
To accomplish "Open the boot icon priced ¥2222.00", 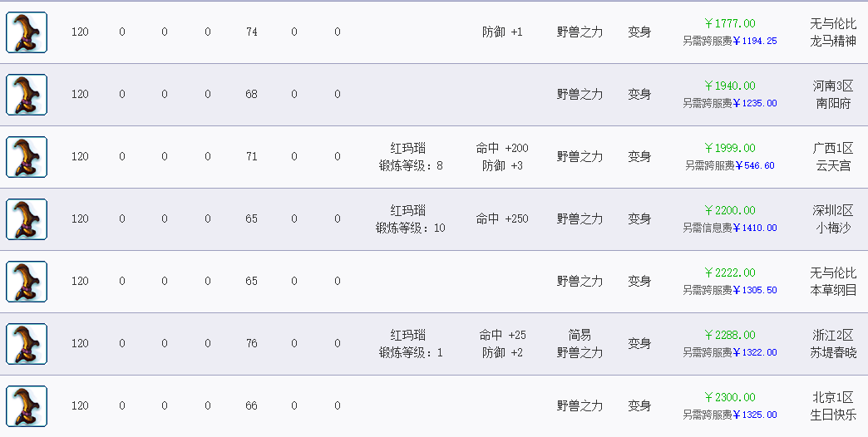I will (x=27, y=282).
